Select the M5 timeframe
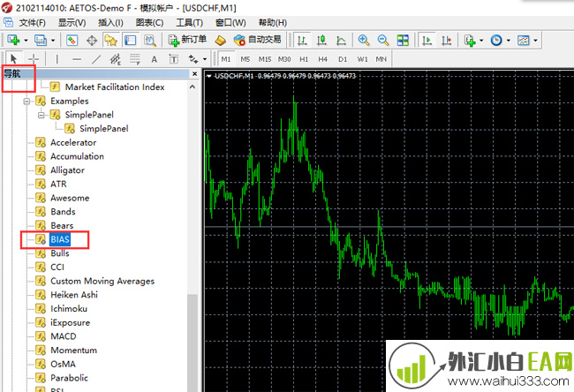 pyautogui.click(x=245, y=59)
